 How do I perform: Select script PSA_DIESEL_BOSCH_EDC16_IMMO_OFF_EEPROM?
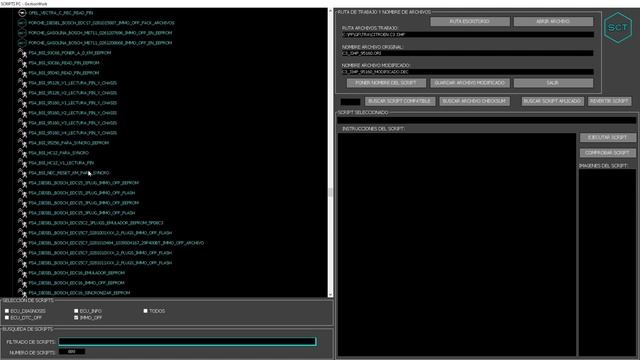[x=76, y=283]
